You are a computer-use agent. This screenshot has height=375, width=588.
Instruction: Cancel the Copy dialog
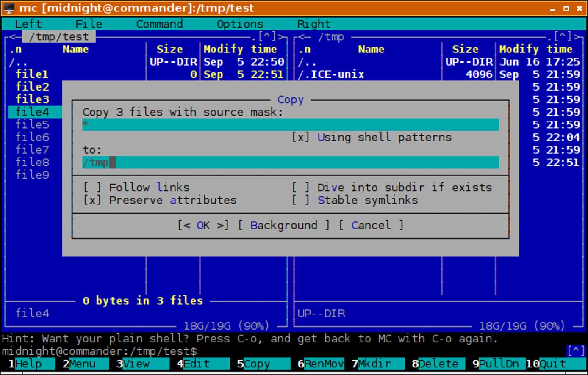pos(372,225)
